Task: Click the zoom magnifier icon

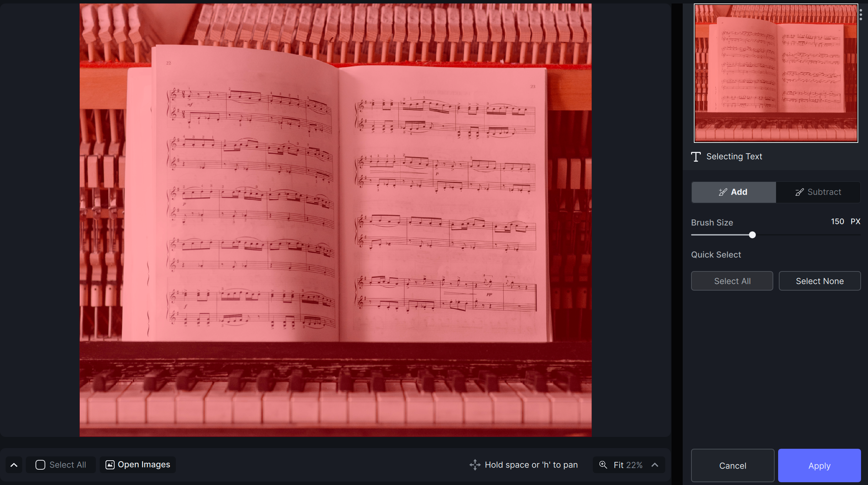Action: coord(603,465)
